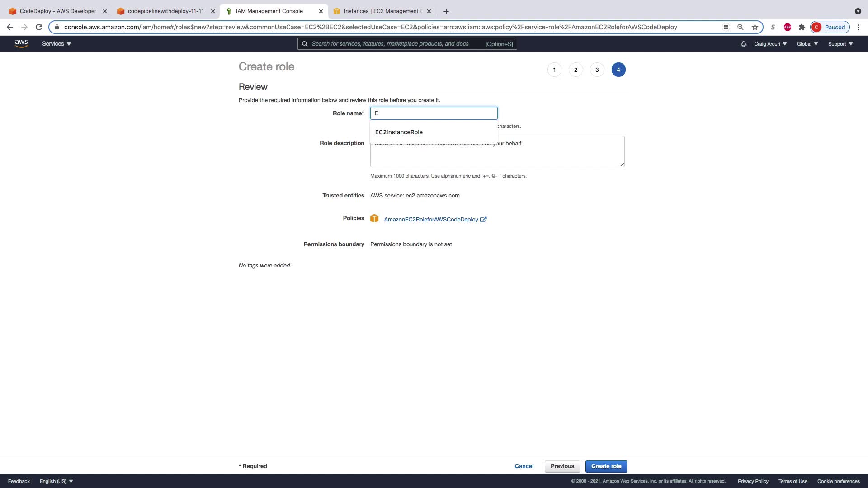868x488 pixels.
Task: Click the Create role button
Action: tap(606, 466)
